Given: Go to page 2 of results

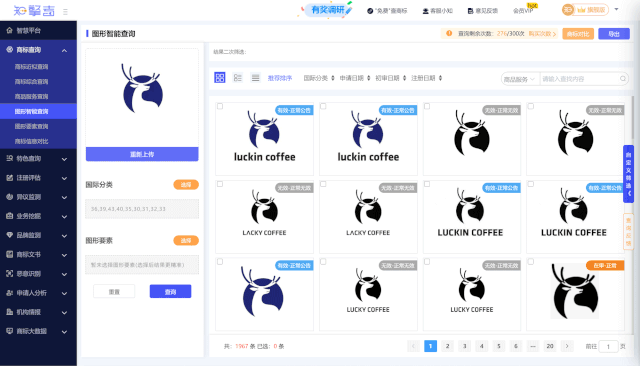Looking at the screenshot, I should pyautogui.click(x=447, y=346).
